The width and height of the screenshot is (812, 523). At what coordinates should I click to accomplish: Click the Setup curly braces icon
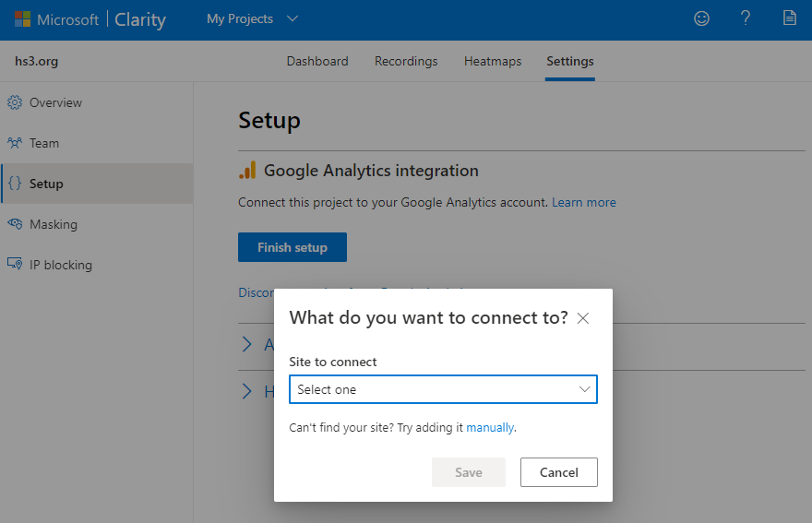point(15,184)
